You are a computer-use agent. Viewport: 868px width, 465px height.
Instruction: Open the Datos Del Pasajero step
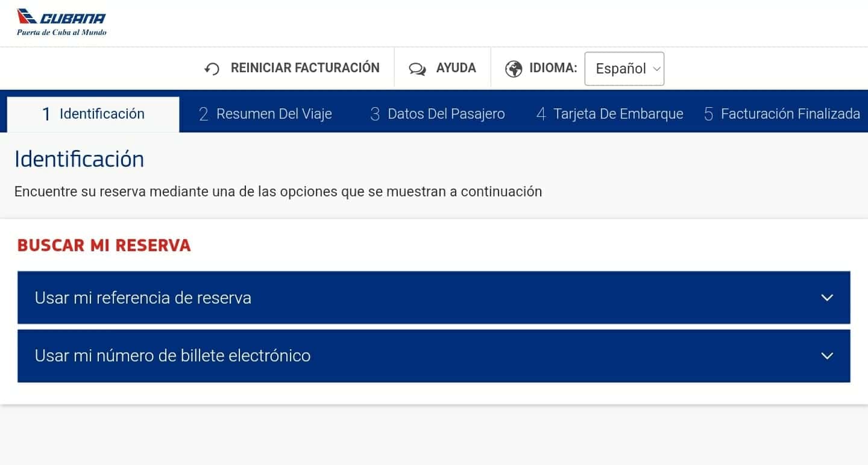pos(438,114)
